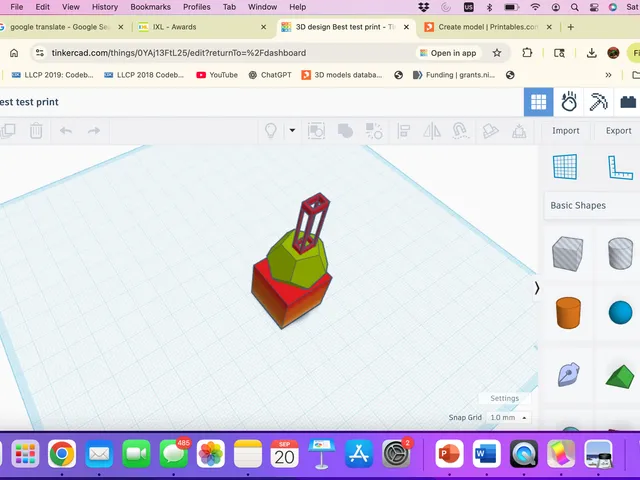Pick the striped hole Box shape
This screenshot has width=640, height=480.
567,253
